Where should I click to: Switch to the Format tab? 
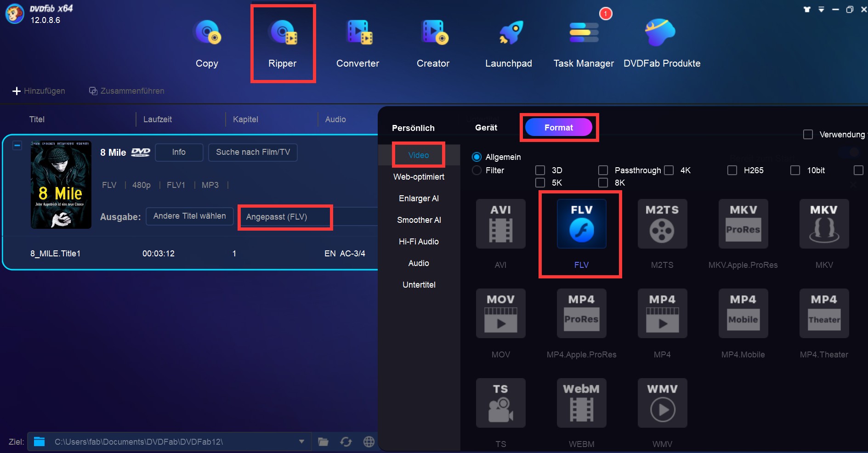click(x=559, y=128)
